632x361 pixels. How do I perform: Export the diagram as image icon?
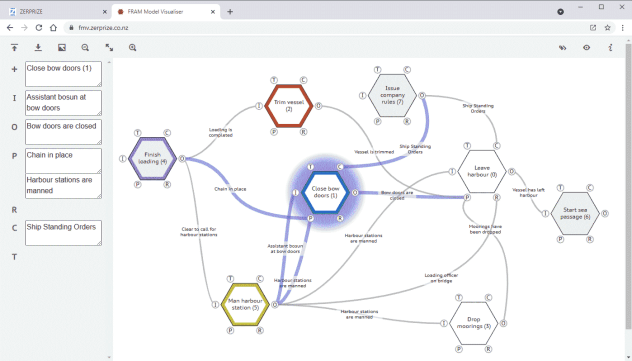(x=62, y=48)
